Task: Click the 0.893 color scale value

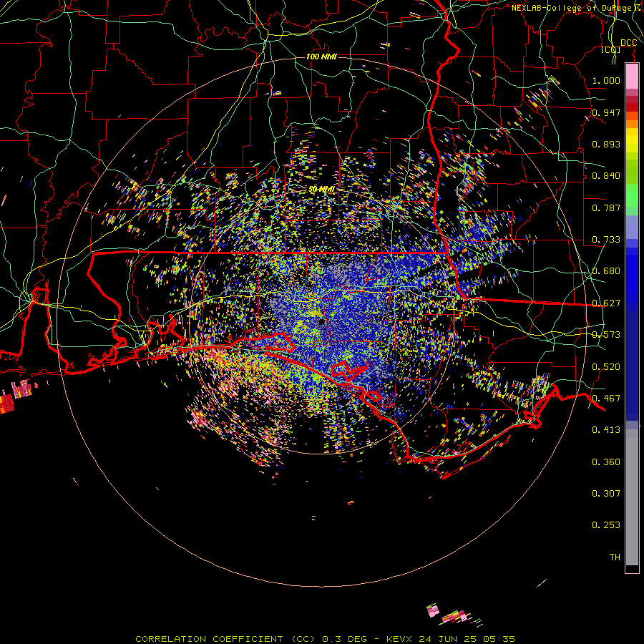Action: (606, 144)
